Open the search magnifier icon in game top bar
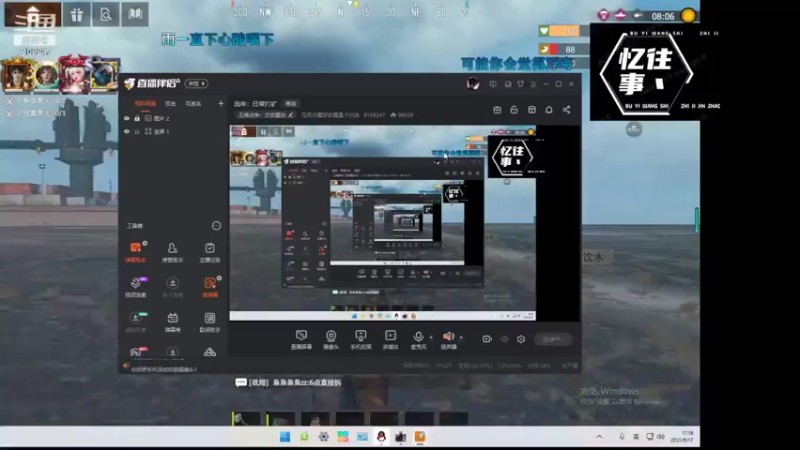 (x=106, y=14)
